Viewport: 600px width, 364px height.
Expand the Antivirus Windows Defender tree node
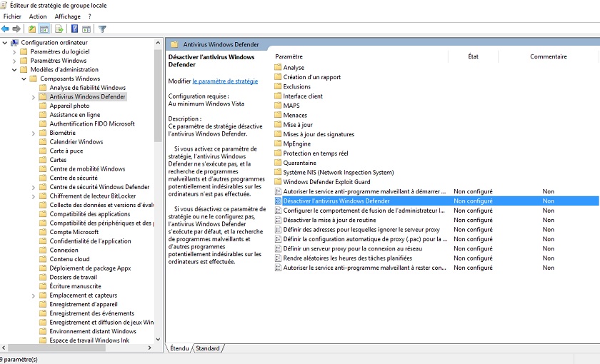(x=34, y=97)
